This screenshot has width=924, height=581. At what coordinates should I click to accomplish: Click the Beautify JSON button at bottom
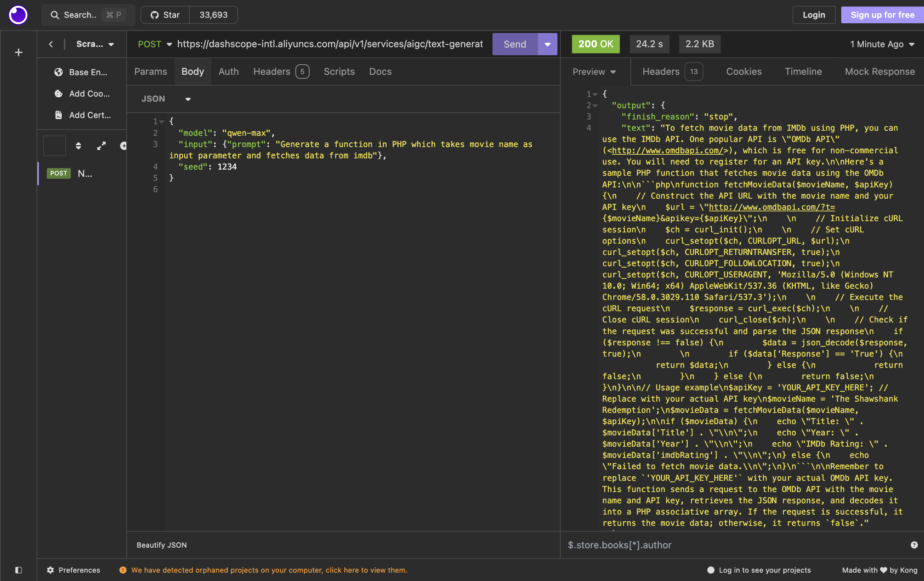(x=160, y=545)
